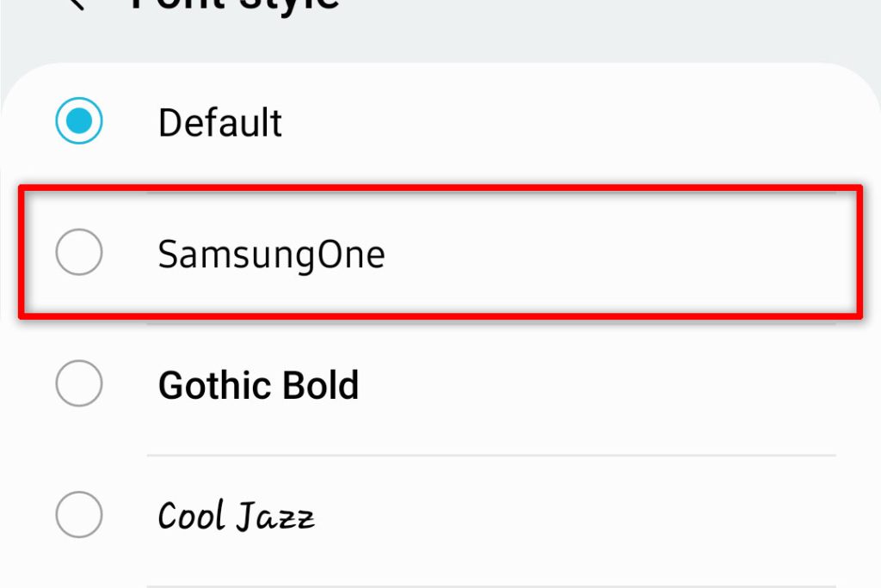Select the Default font radio button
This screenshot has height=588, width=881.
[x=78, y=120]
